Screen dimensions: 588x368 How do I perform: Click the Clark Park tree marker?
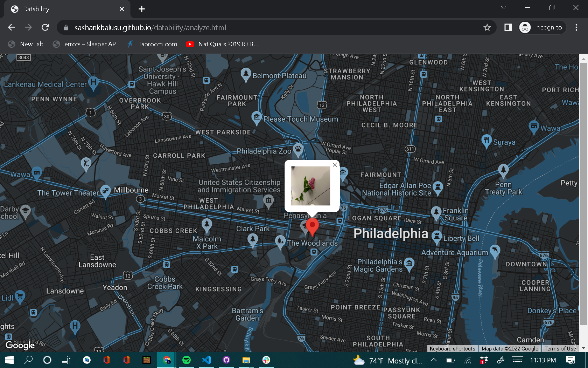coord(253,240)
